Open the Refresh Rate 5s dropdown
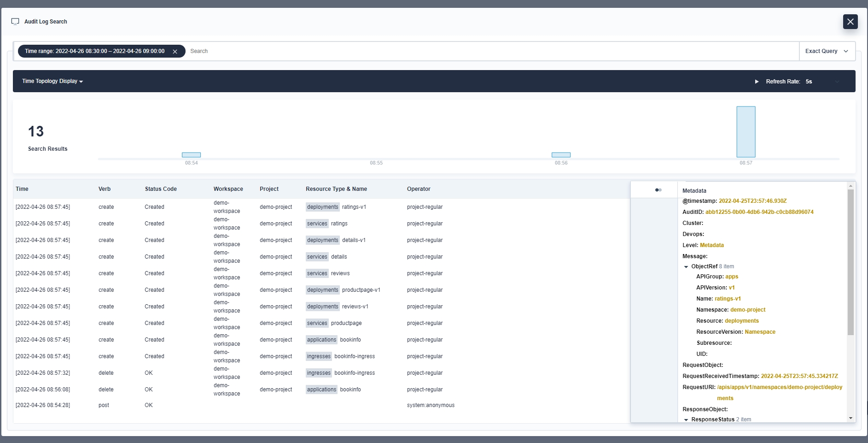868x443 pixels. click(x=822, y=82)
